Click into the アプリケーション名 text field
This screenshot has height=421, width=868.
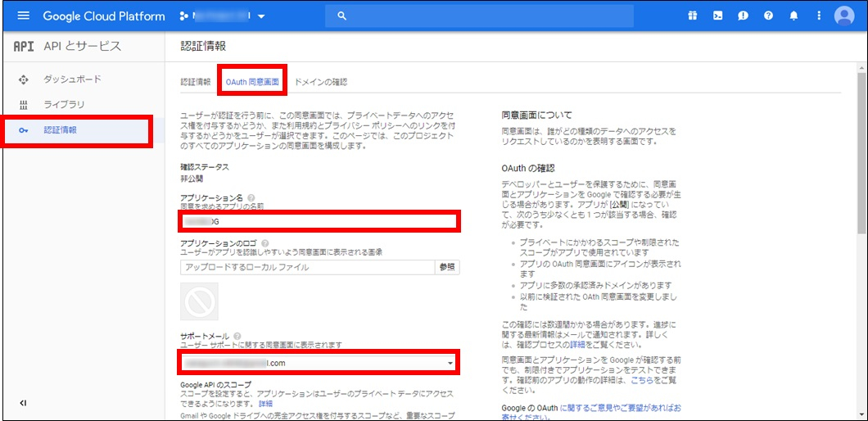point(319,222)
